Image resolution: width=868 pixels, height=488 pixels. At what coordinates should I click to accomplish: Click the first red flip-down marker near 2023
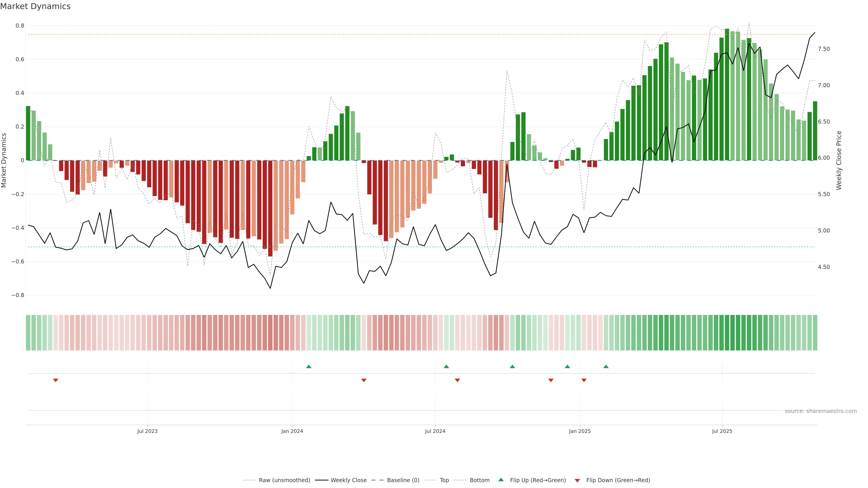click(56, 380)
